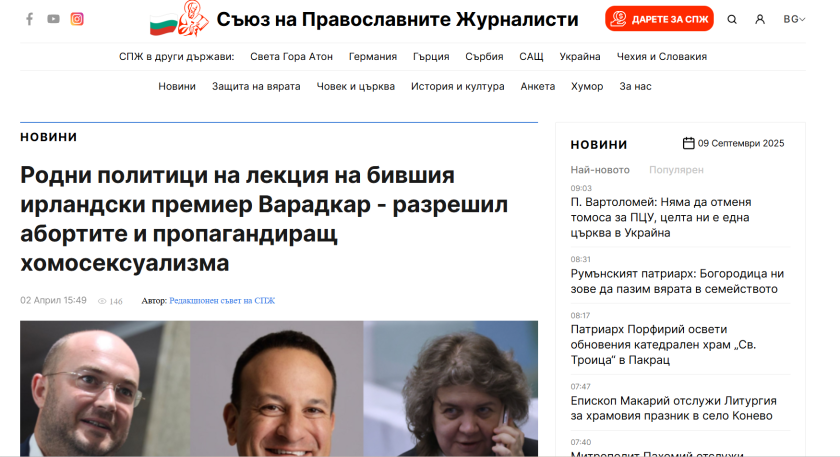Click the calendar icon beside the date
Viewport: 840px width, 457px height.
pos(688,143)
